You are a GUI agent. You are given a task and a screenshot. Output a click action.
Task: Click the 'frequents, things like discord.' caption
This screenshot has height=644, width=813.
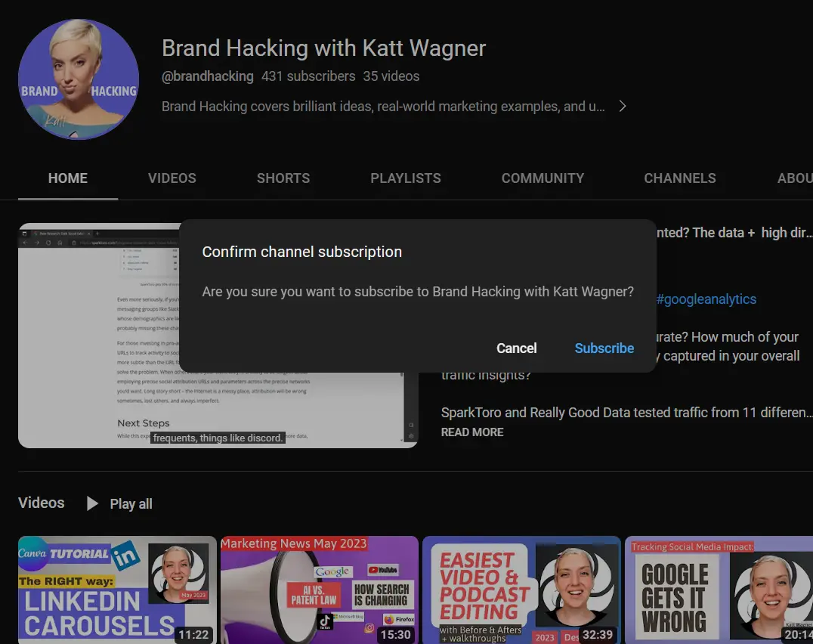(x=218, y=438)
